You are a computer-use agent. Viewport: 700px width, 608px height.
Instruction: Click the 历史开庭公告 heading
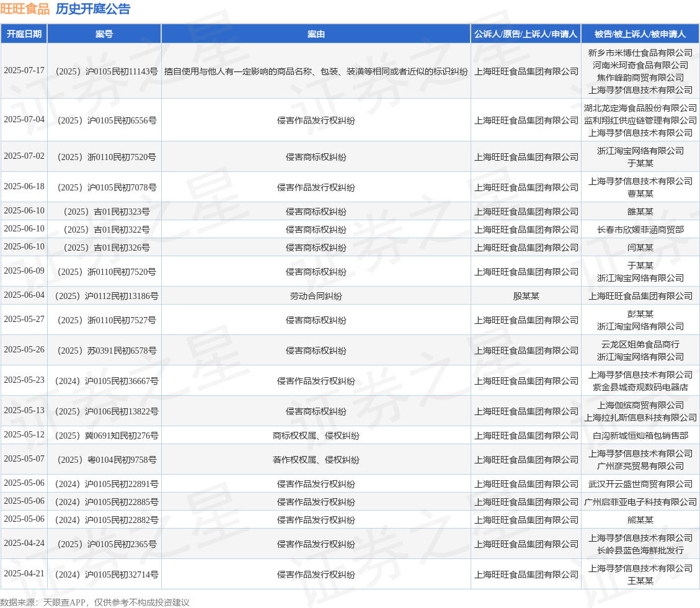93,9
